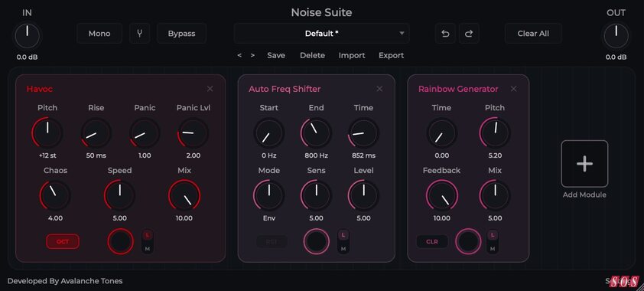Open the Default preset dropdown
Screen dimensions: 644x291
click(321, 34)
